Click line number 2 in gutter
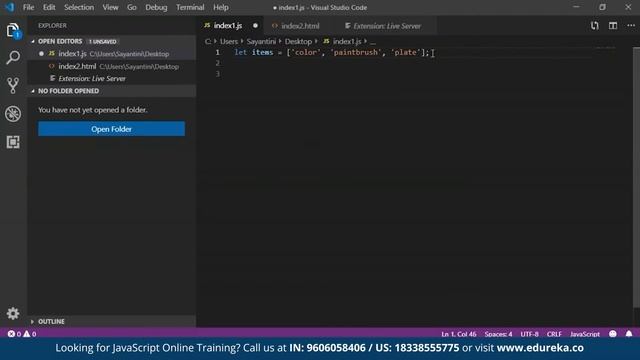Image resolution: width=640 pixels, height=360 pixels. [x=218, y=63]
